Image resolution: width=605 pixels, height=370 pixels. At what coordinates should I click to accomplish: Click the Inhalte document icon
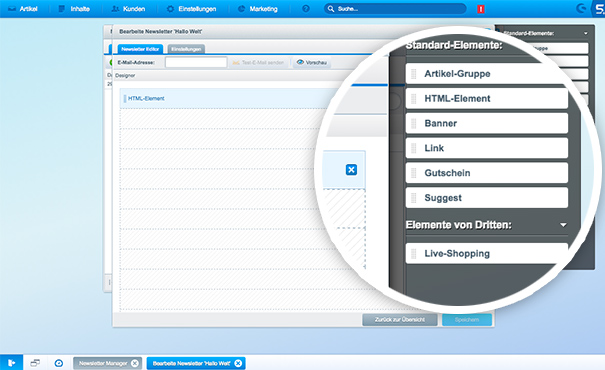(61, 8)
